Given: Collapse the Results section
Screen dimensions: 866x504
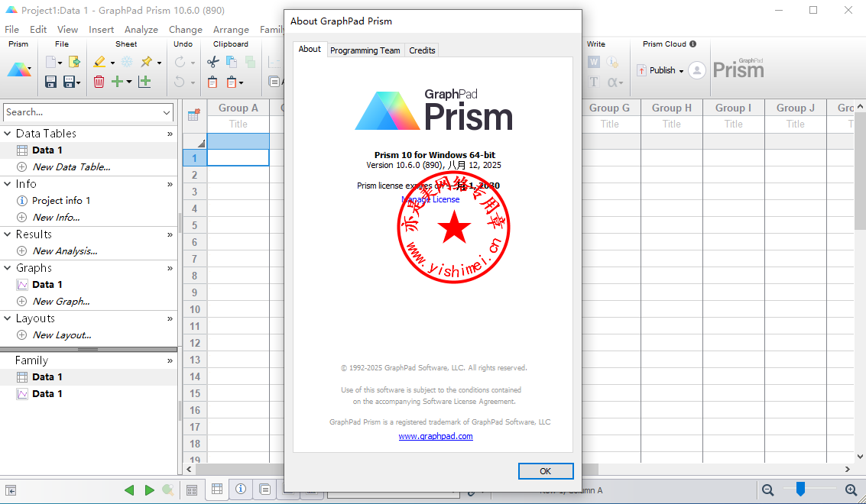Looking at the screenshot, I should click(x=7, y=234).
